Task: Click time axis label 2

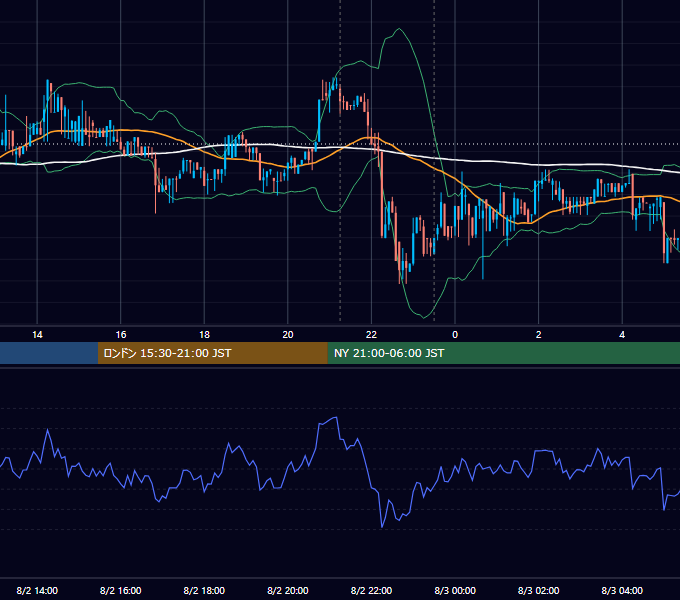Action: tap(538, 335)
